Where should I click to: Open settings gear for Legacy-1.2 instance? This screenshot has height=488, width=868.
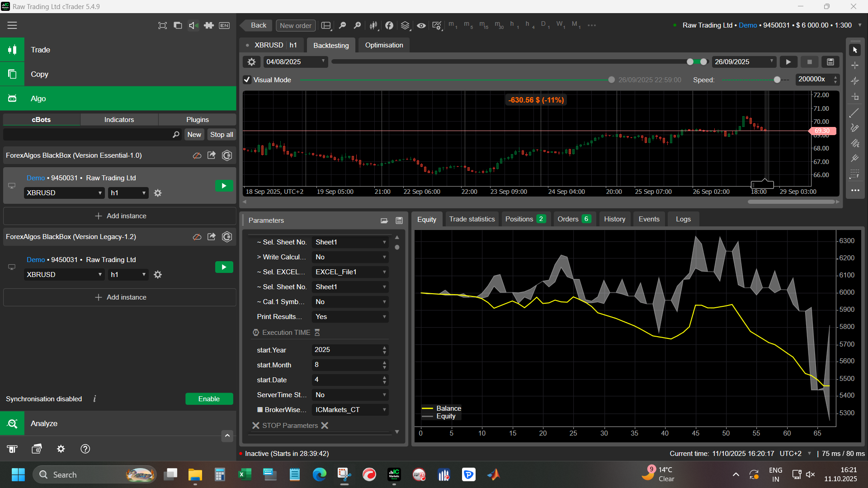(158, 275)
